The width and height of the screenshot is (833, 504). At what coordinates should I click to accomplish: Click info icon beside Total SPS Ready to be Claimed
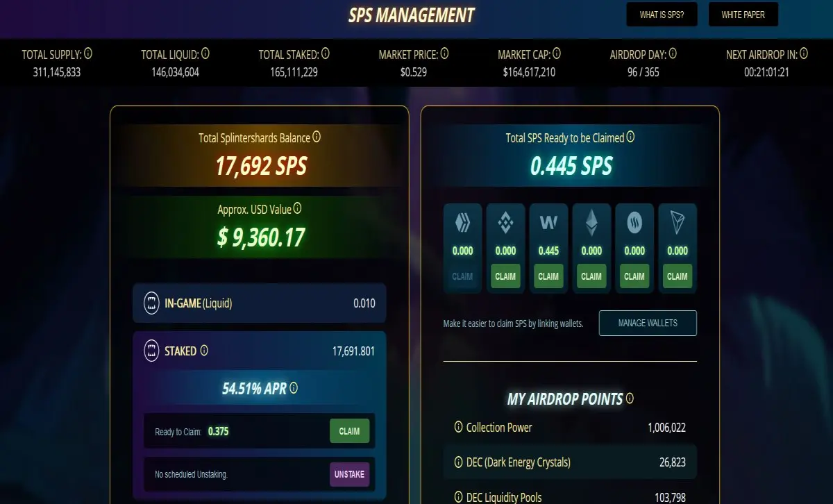pos(630,137)
